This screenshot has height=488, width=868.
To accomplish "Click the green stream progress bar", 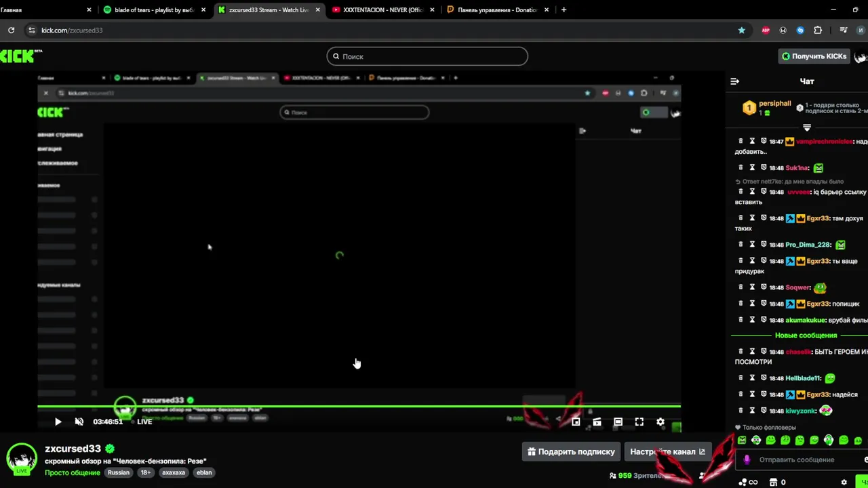I will click(x=359, y=407).
